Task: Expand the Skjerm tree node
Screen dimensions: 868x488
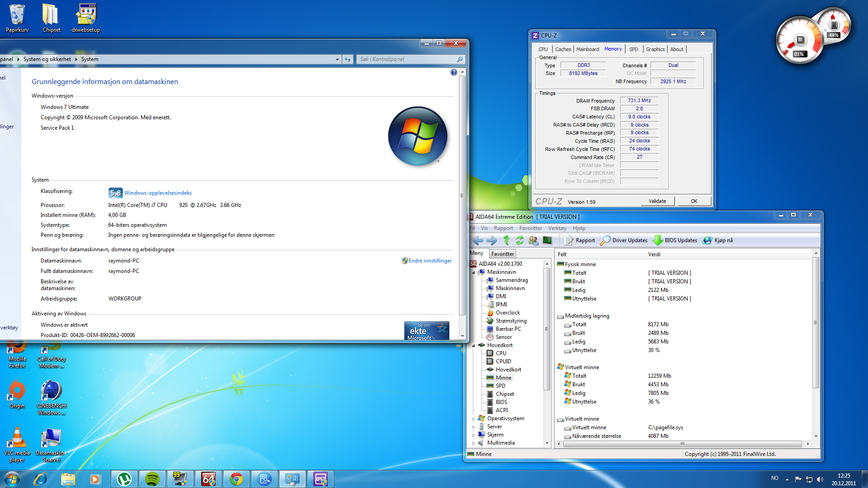Action: pos(474,435)
